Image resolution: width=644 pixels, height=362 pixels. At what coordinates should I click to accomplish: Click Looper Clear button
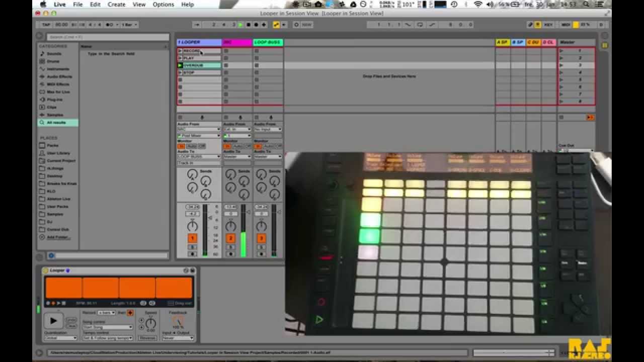71,325
